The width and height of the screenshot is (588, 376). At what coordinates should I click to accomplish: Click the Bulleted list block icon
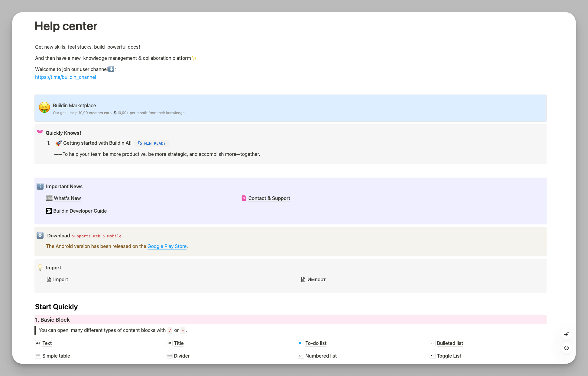pyautogui.click(x=432, y=343)
